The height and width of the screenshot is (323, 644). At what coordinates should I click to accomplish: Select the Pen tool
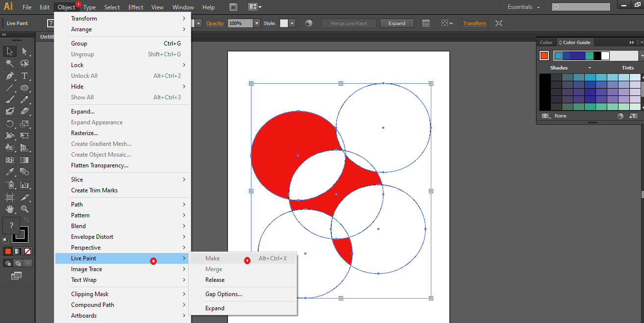tap(9, 76)
